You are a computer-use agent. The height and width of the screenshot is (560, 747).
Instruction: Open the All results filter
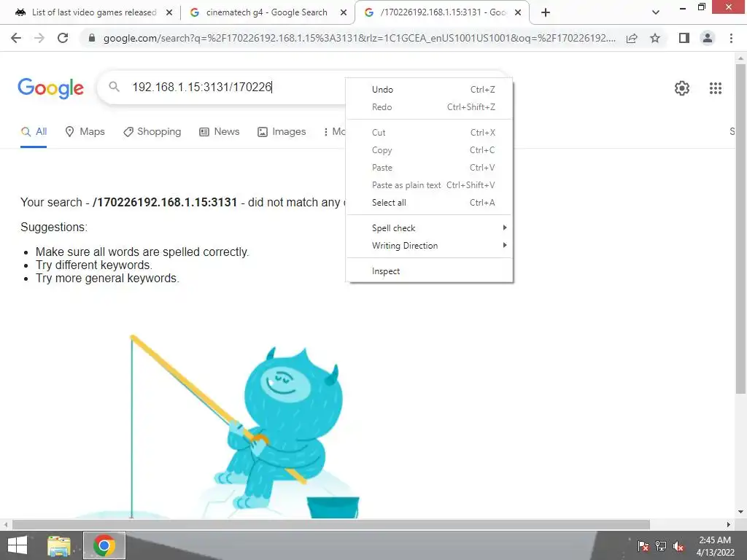point(34,132)
